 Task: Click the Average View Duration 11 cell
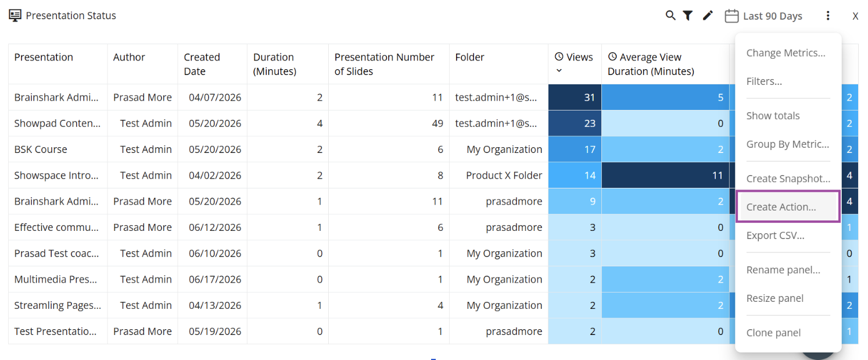click(x=665, y=175)
